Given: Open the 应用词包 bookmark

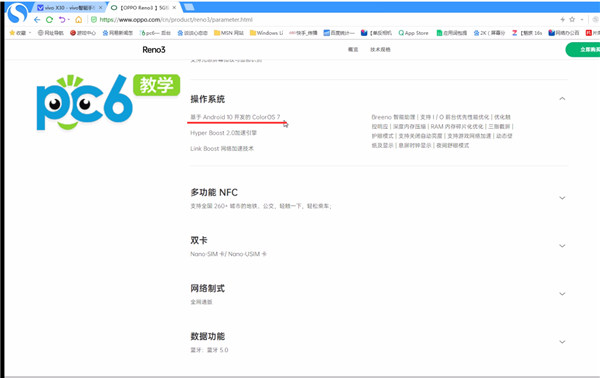Looking at the screenshot, I should (x=452, y=33).
